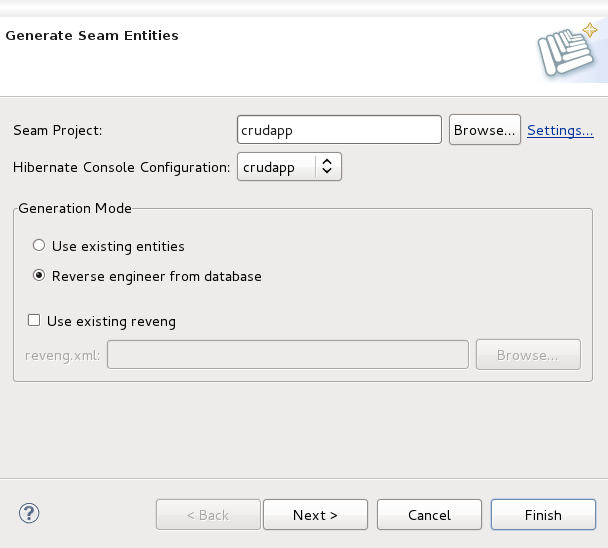Go to the next page with Next
Viewport: 608px width, 548px height.
point(315,515)
